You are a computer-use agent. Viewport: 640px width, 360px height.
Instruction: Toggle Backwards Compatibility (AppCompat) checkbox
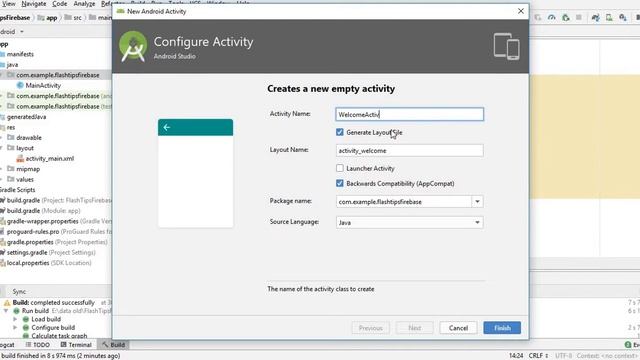click(340, 183)
